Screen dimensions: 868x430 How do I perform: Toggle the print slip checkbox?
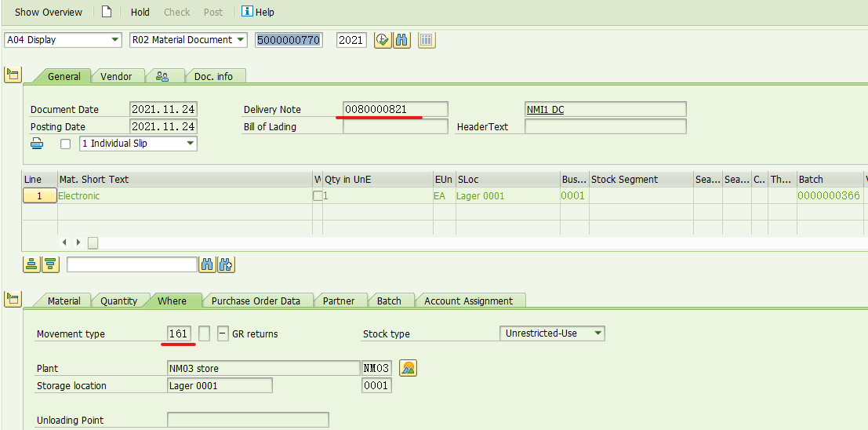coord(66,144)
